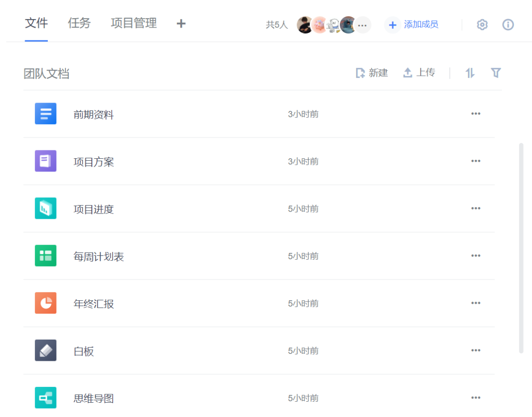The image size is (532, 417).
Task: Open the more options menu for 年终汇报
Action: tap(476, 303)
